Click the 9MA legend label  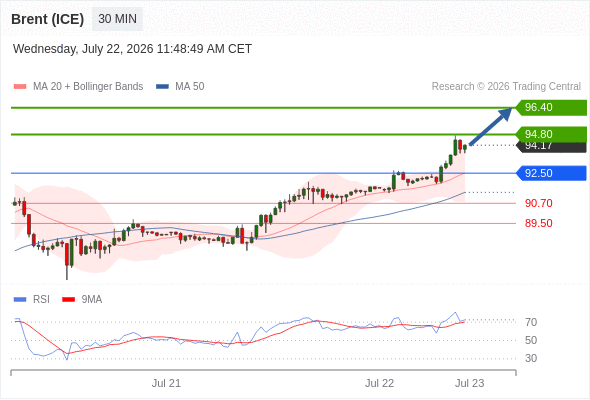(92, 300)
